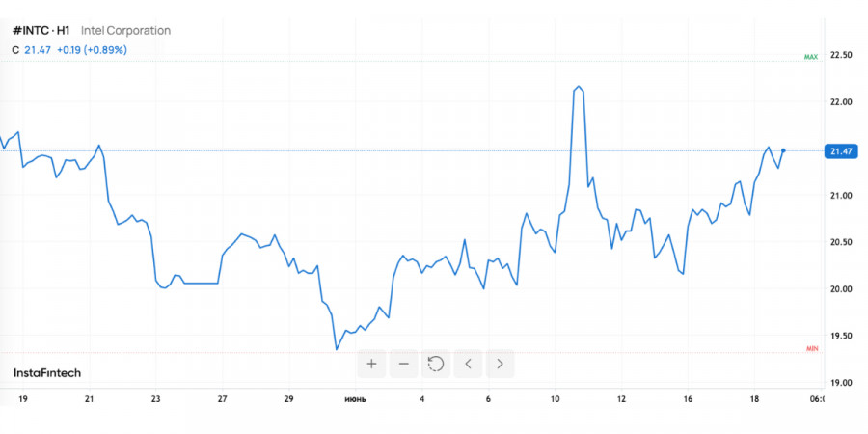Click the 21.00 price axis label

tap(841, 196)
